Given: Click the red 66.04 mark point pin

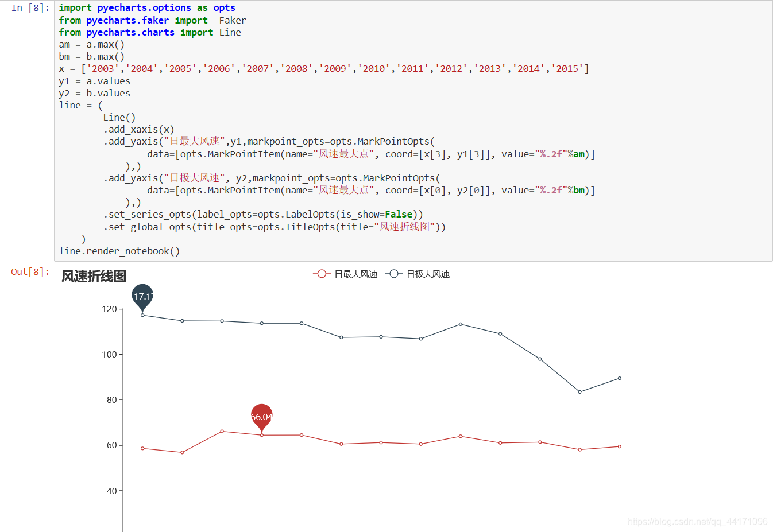Looking at the screenshot, I should [x=261, y=418].
